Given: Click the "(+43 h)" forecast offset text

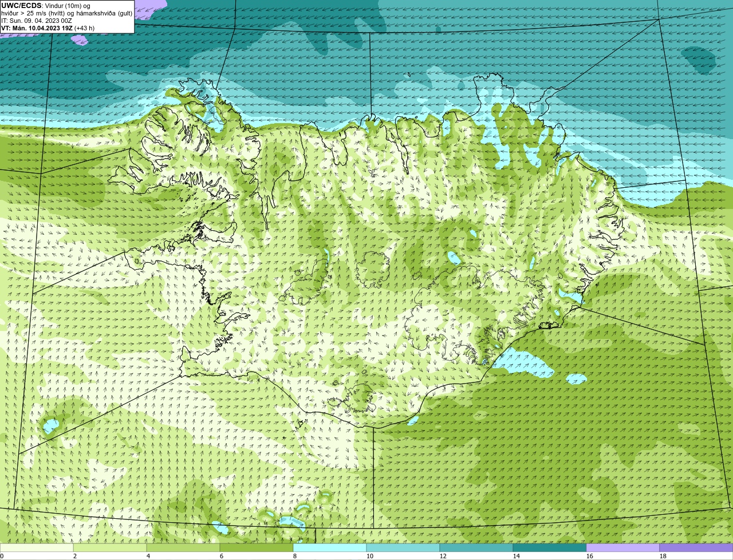Looking at the screenshot, I should pos(85,28).
